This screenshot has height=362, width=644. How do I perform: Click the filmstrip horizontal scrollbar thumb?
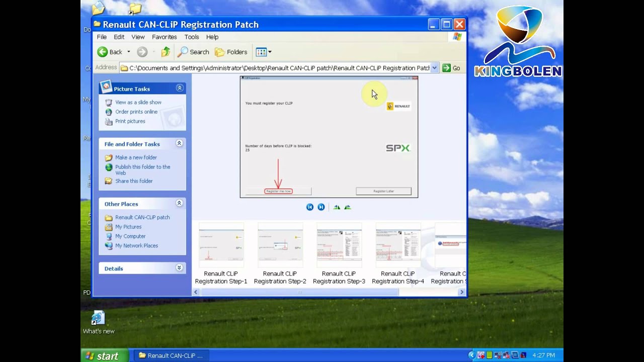tap(299, 292)
